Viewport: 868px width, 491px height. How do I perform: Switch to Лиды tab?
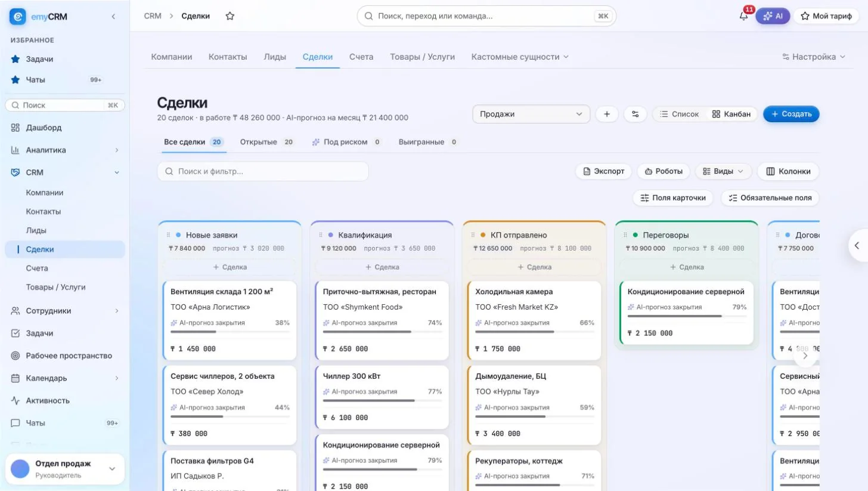point(275,57)
